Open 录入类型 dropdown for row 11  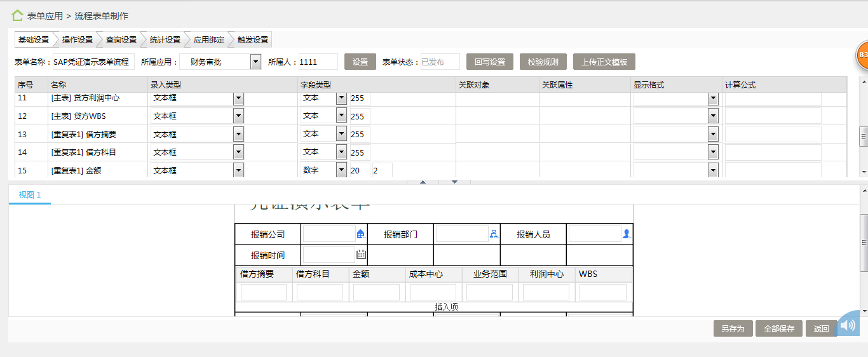point(238,98)
